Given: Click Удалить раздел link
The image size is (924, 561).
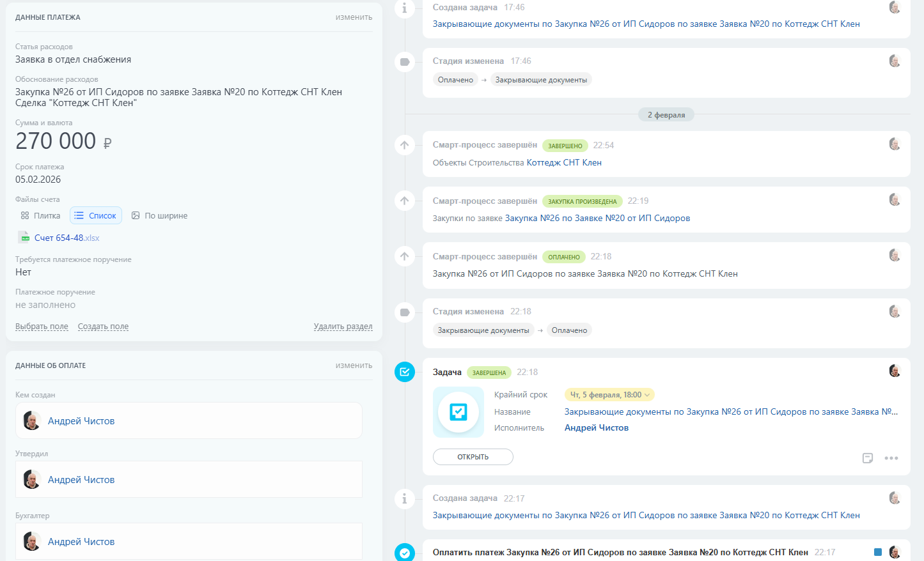Looking at the screenshot, I should [x=343, y=327].
